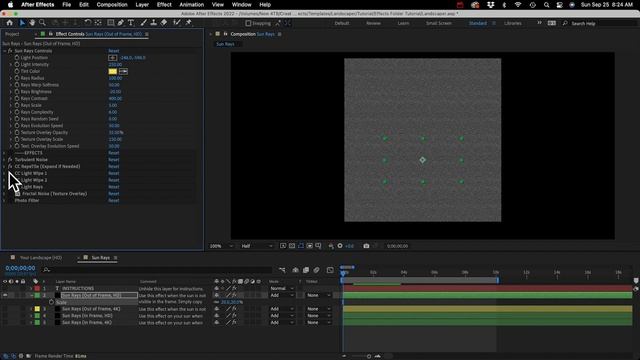640x360 pixels.
Task: Click the Light Position crosshair target button
Action: pyautogui.click(x=113, y=58)
